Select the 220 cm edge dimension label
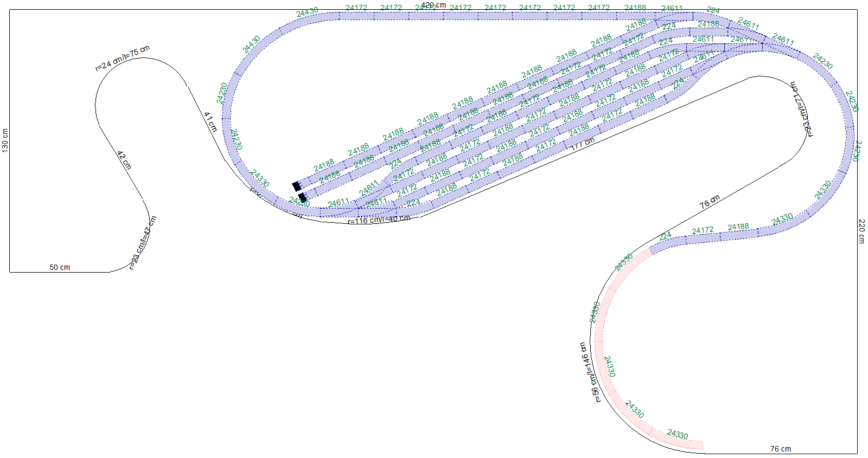 click(861, 231)
